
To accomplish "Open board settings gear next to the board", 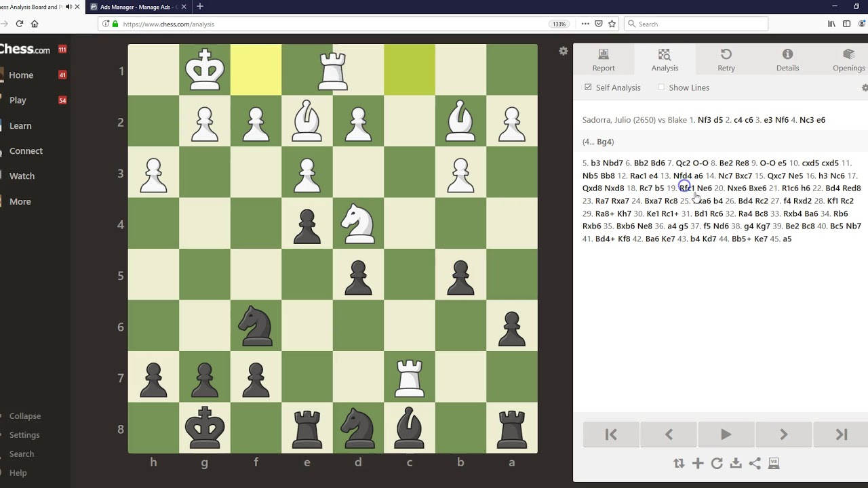I will pyautogui.click(x=563, y=51).
